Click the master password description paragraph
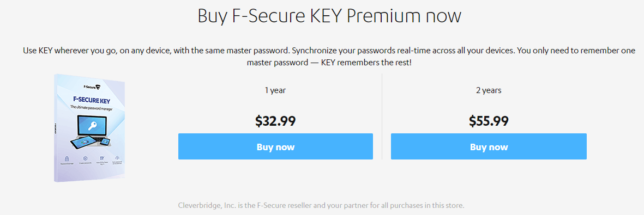The width and height of the screenshot is (644, 215). 329,58
